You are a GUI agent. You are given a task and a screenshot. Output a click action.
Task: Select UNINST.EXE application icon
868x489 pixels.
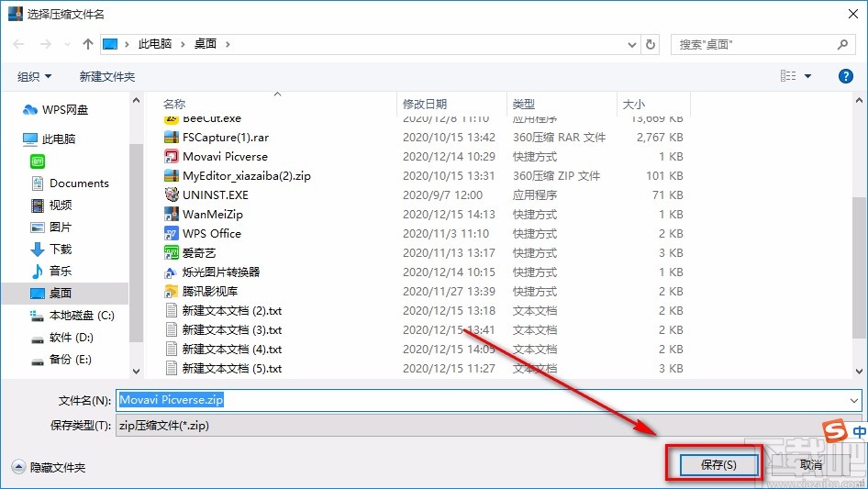point(171,194)
